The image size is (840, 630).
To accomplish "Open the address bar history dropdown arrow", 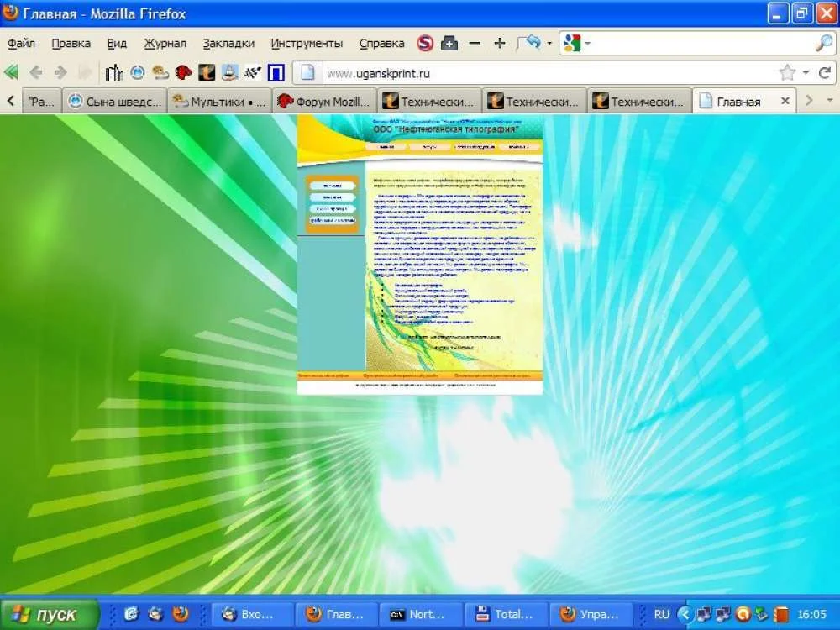I will 806,73.
